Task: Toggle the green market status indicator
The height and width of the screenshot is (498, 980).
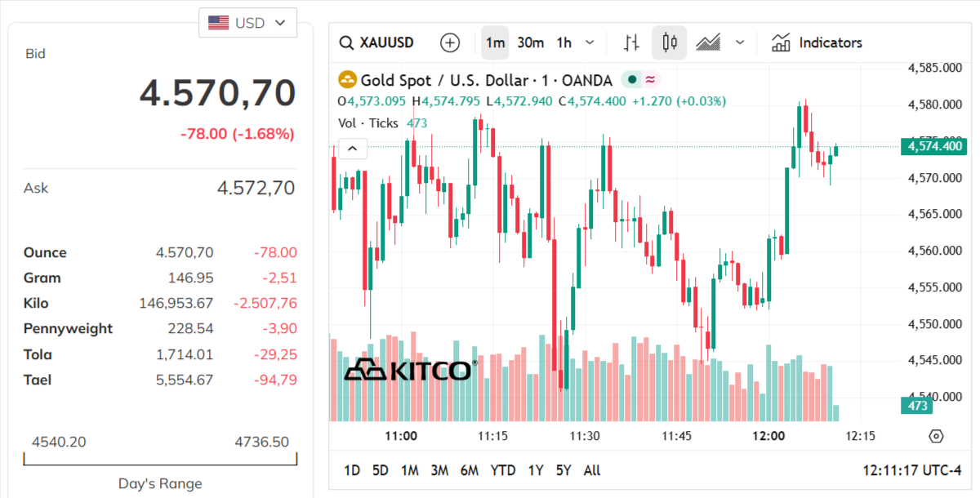Action: (x=631, y=80)
